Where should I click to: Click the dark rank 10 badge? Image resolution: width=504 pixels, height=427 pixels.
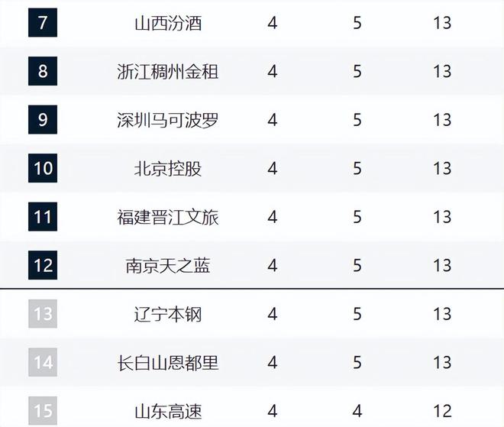coord(43,168)
